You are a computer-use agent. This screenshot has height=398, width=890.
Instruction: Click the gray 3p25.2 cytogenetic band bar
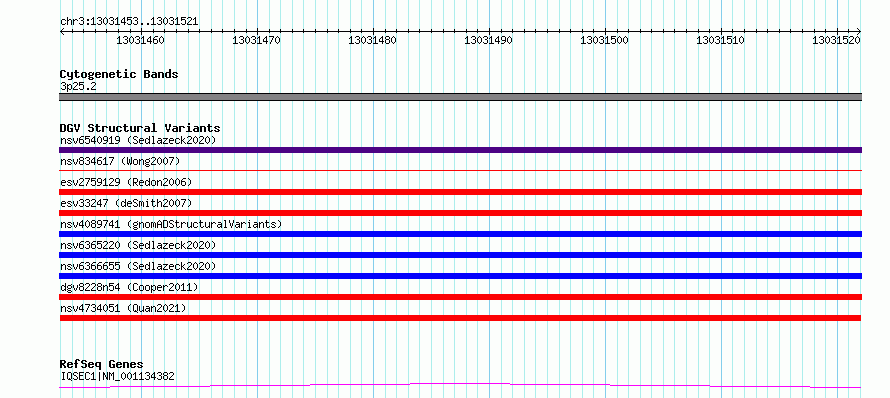point(460,97)
